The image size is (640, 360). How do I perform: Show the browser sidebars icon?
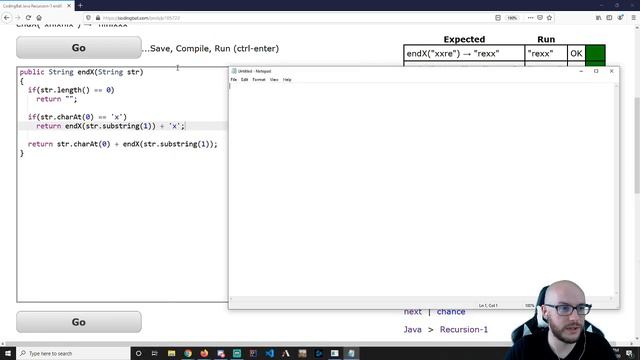coord(609,18)
